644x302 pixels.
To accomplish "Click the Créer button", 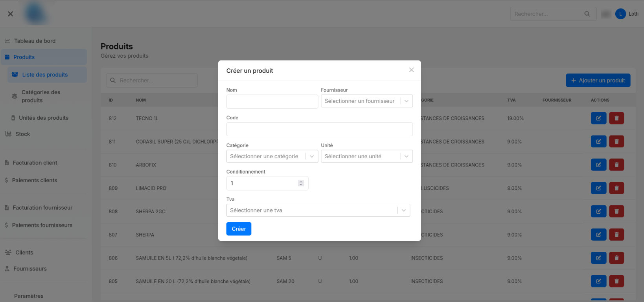I will point(239,229).
